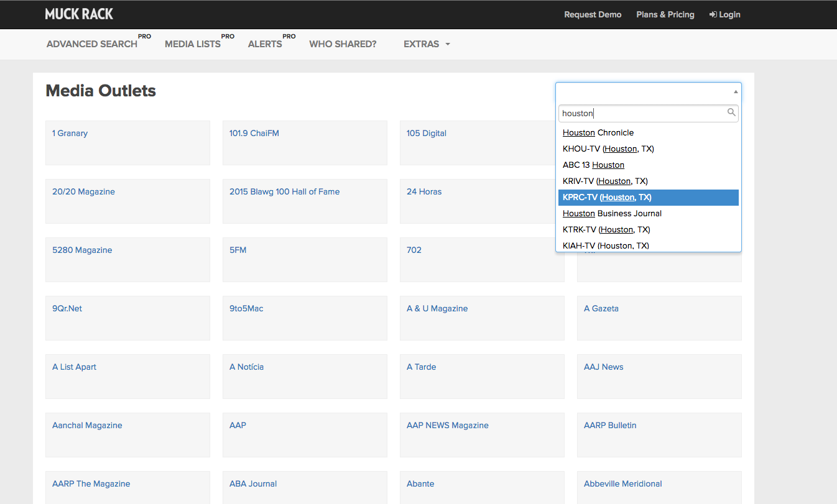Open the 5FM outlet
This screenshot has height=504, width=837.
tap(238, 250)
